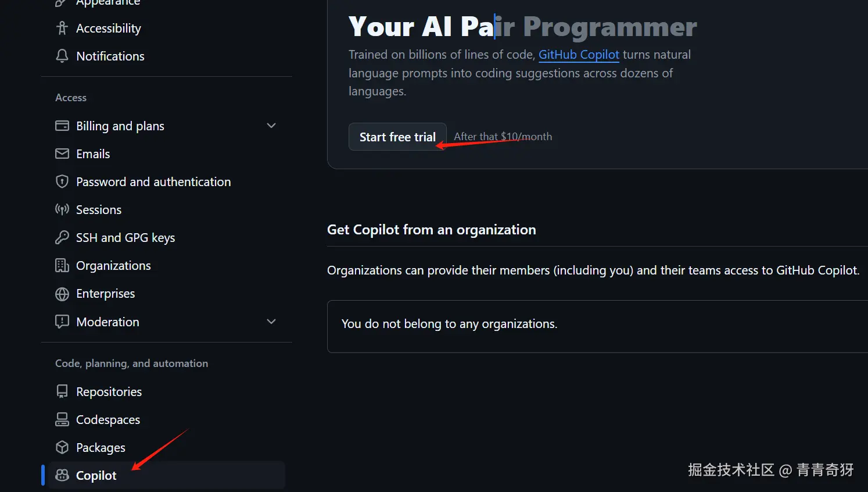Viewport: 868px width, 492px height.
Task: Select the Moderation menu item
Action: pyautogui.click(x=107, y=322)
